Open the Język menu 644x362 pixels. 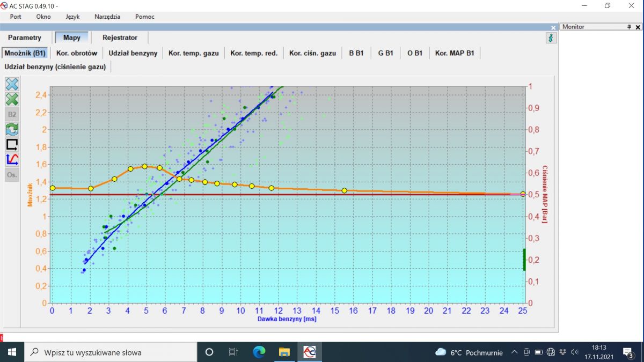coord(72,17)
